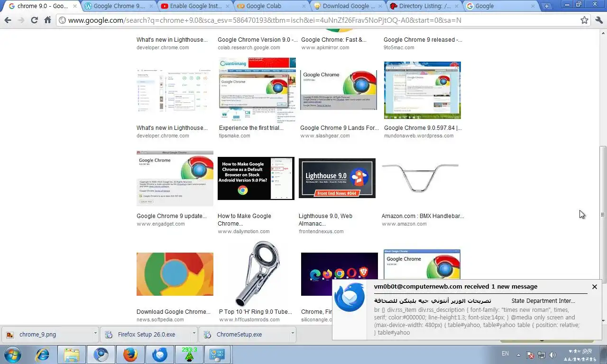Expand options arrow for Firefox Setup download

[194, 333]
